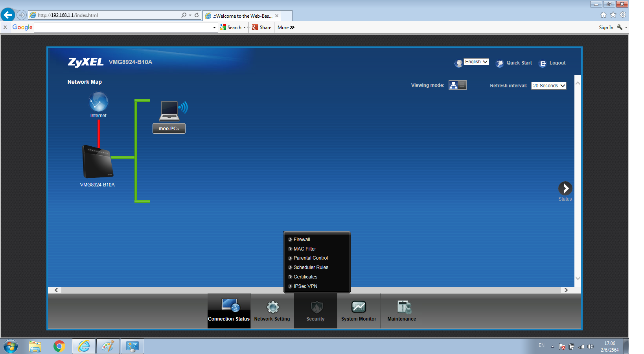644x354 pixels.
Task: Close the Google toolbar with X
Action: point(6,27)
